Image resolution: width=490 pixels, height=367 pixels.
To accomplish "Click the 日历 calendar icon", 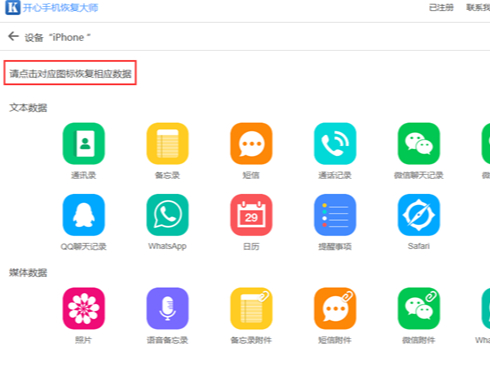I will 251,215.
